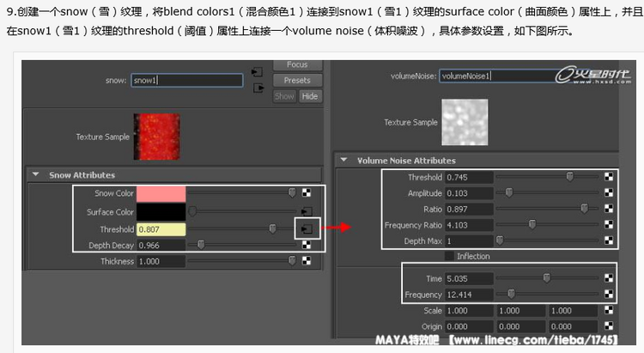This screenshot has height=353, width=644.
Task: Click the Focus button
Action: (x=297, y=65)
